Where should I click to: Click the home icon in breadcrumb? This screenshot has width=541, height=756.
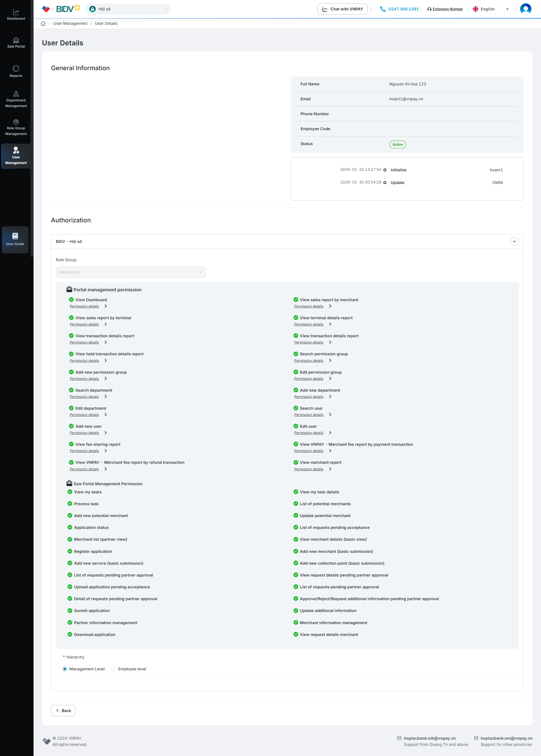coord(43,24)
